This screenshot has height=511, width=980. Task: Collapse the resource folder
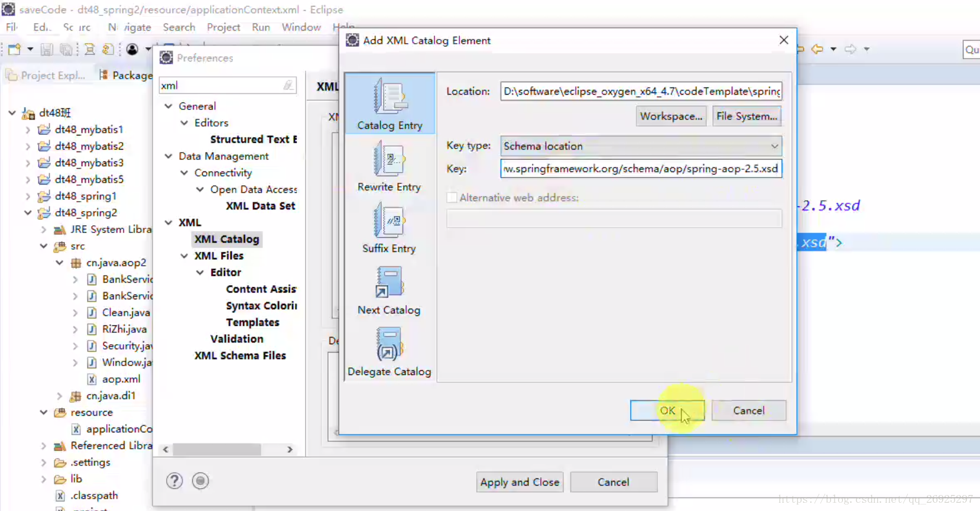tap(44, 412)
